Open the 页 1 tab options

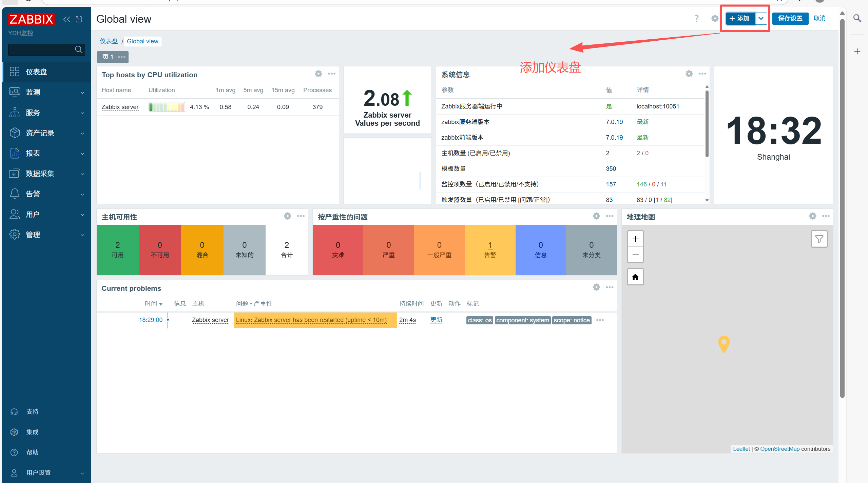click(121, 57)
